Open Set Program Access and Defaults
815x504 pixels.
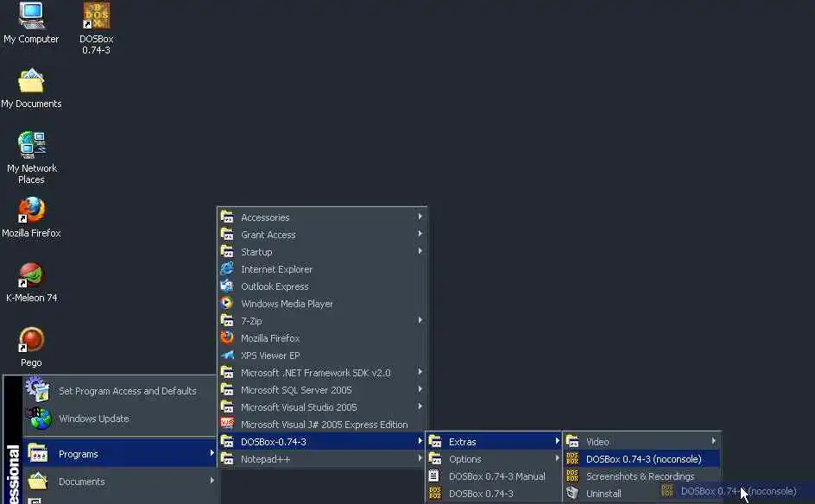point(119,391)
